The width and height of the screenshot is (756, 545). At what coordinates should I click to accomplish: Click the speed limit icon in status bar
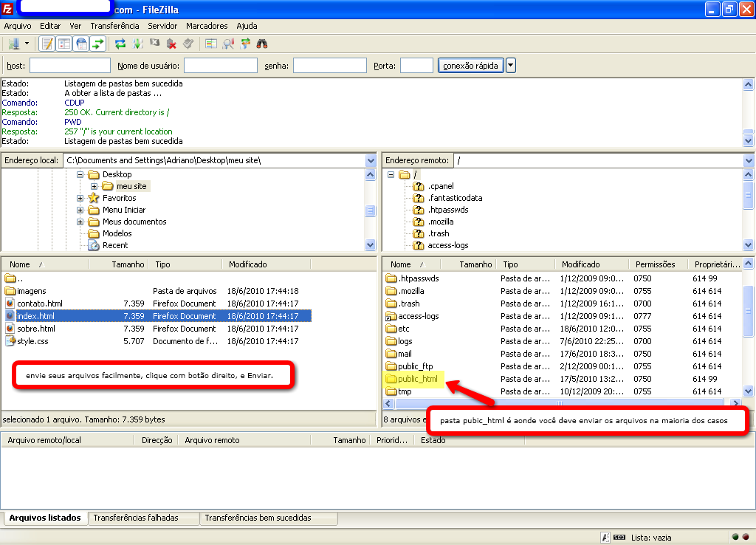tap(619, 538)
